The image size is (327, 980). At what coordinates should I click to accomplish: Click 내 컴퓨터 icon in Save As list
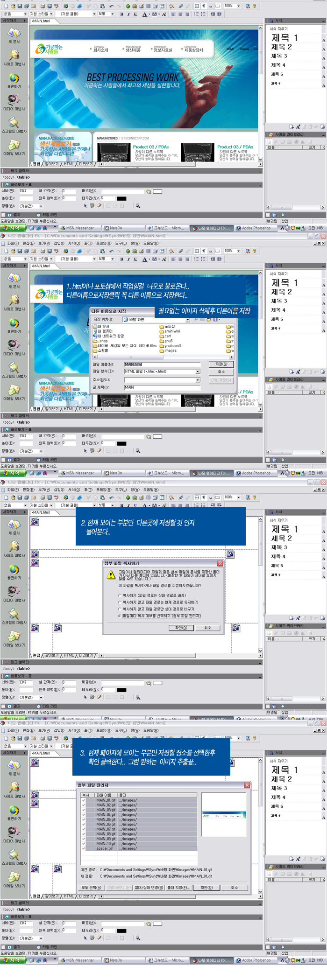click(x=95, y=331)
